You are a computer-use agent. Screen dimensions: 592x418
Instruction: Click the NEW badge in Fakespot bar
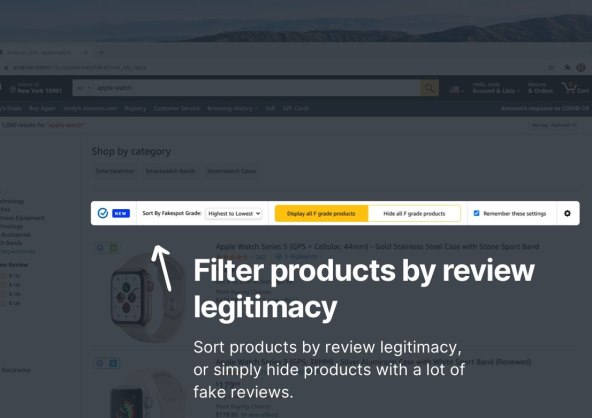[x=121, y=213]
